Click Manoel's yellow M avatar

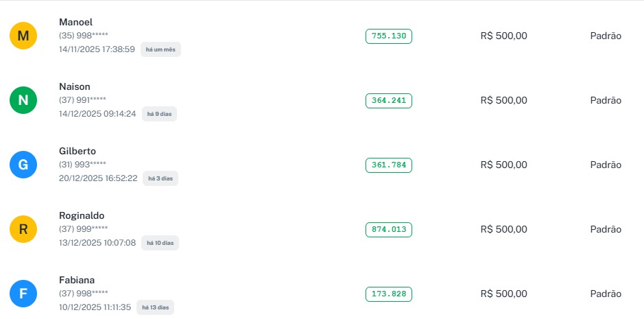23,36
